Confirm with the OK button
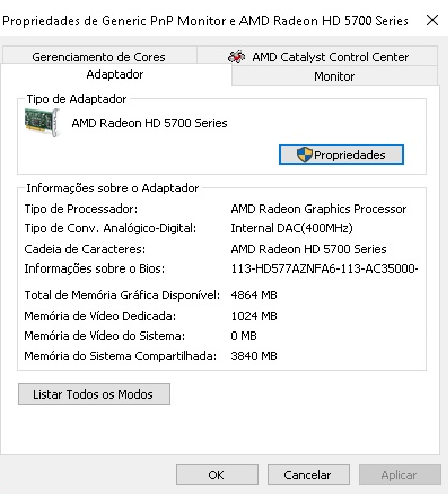Screen dimensions: 448x502 tap(217, 475)
